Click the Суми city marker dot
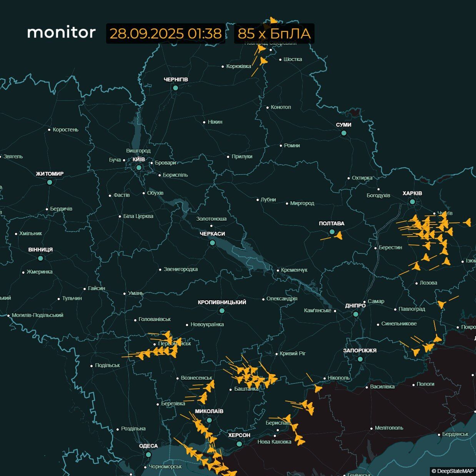 (x=344, y=133)
